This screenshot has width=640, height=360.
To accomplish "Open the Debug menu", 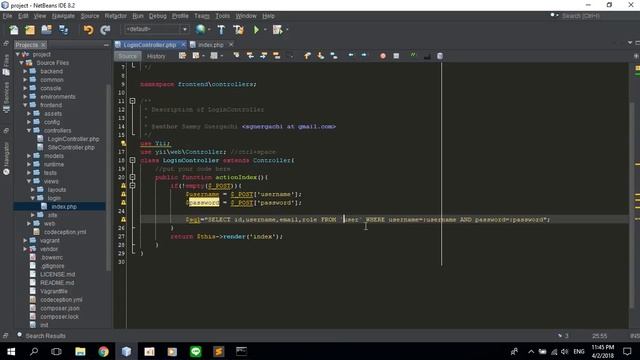I will pos(158,16).
